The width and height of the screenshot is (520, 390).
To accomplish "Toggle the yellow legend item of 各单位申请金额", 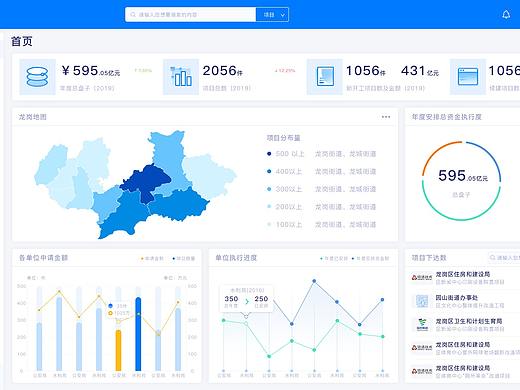I will (x=152, y=258).
